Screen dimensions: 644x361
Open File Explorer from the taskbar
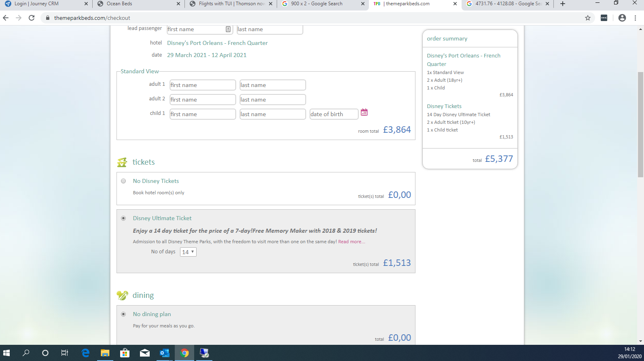tap(105, 353)
